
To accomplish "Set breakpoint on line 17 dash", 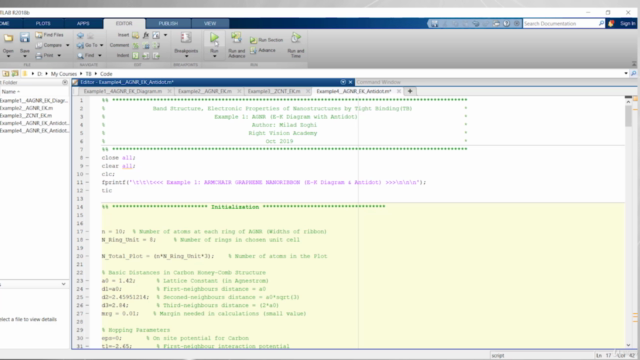I will 87,232.
